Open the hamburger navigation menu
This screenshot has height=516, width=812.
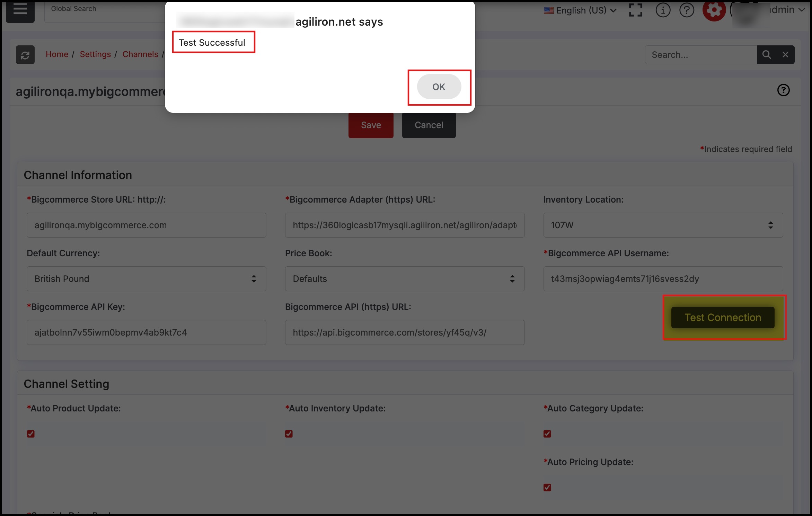20,11
